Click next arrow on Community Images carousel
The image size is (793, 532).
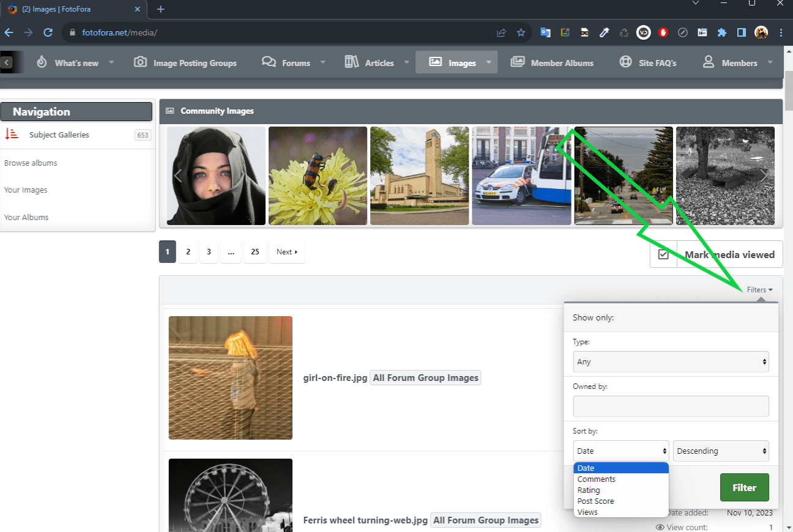pos(763,176)
